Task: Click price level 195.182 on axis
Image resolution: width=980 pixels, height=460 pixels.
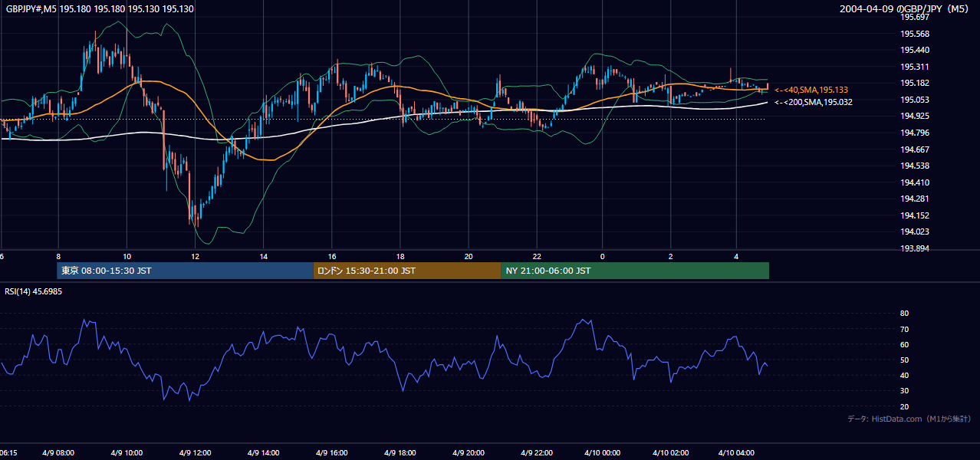Action: coord(915,83)
